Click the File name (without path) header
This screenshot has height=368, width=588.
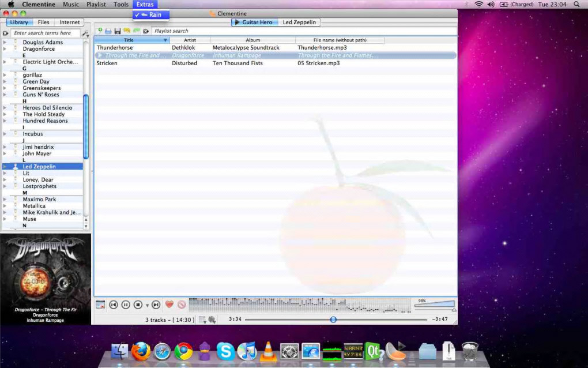[340, 40]
